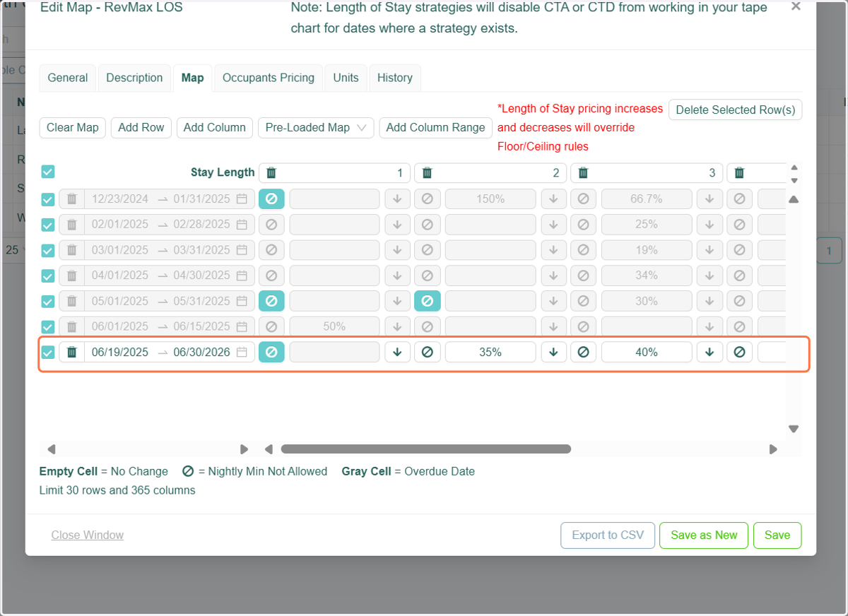848x616 pixels.
Task: Export the map to CSV
Action: [608, 535]
